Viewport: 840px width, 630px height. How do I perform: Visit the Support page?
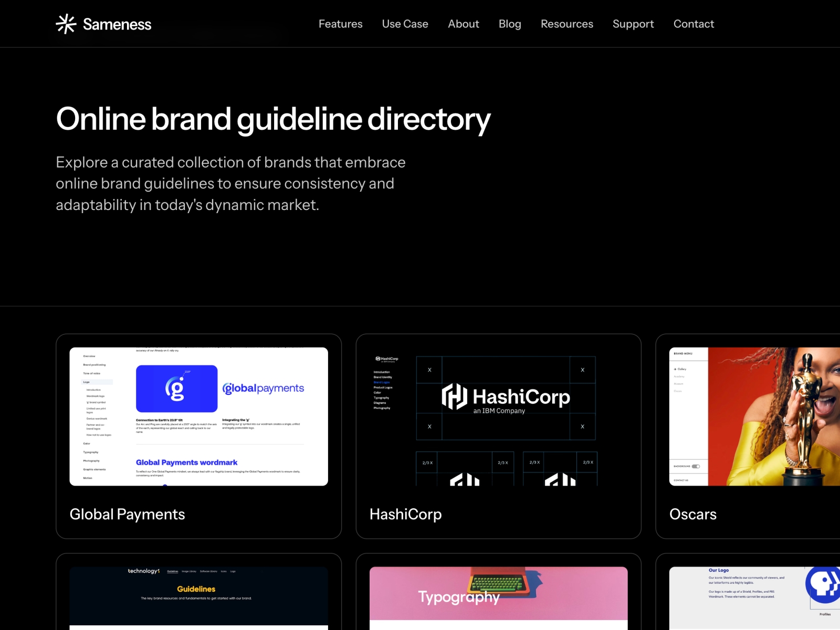[x=633, y=24]
